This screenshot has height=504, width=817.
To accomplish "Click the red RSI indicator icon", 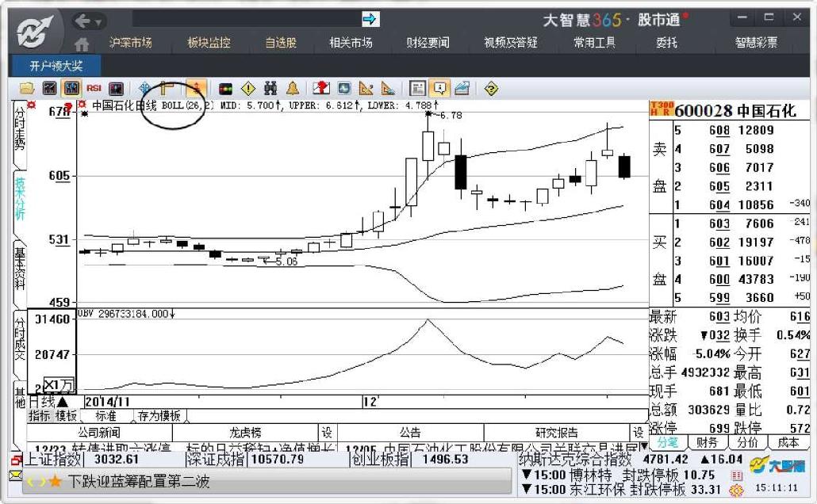I will tap(94, 89).
